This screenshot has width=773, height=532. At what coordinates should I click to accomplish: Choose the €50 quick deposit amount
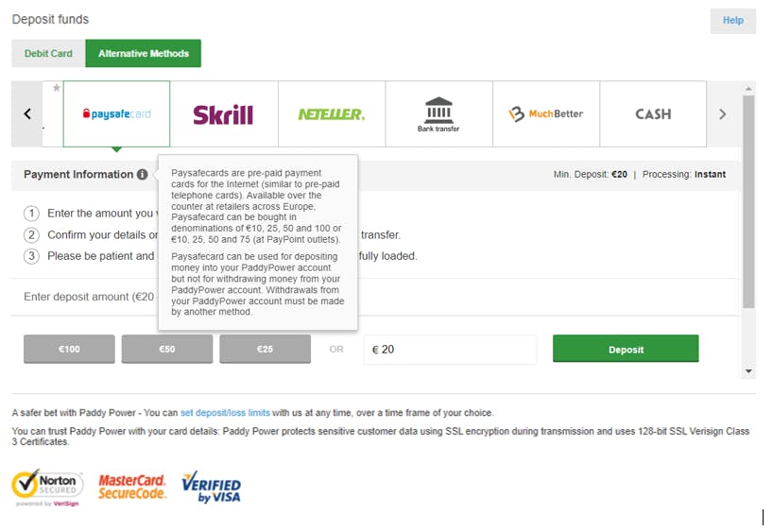(x=167, y=349)
